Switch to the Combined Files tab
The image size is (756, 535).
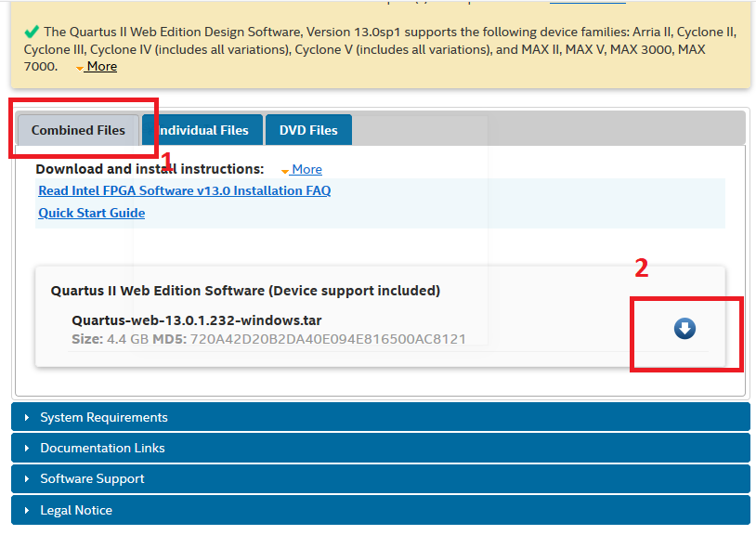(78, 130)
